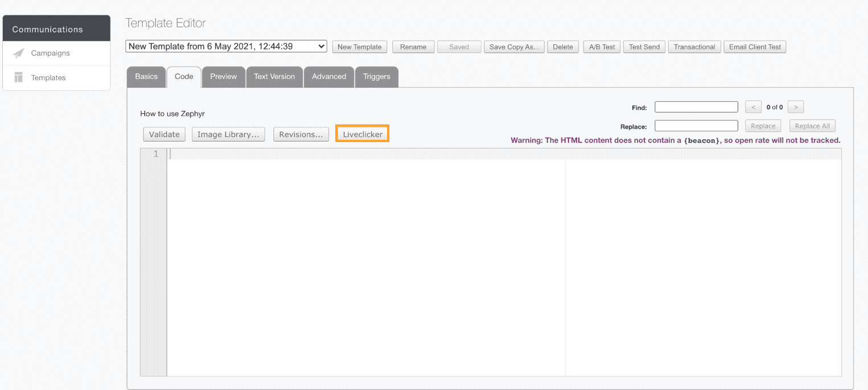Click the Templates grid icon in sidebar

pyautogui.click(x=19, y=77)
